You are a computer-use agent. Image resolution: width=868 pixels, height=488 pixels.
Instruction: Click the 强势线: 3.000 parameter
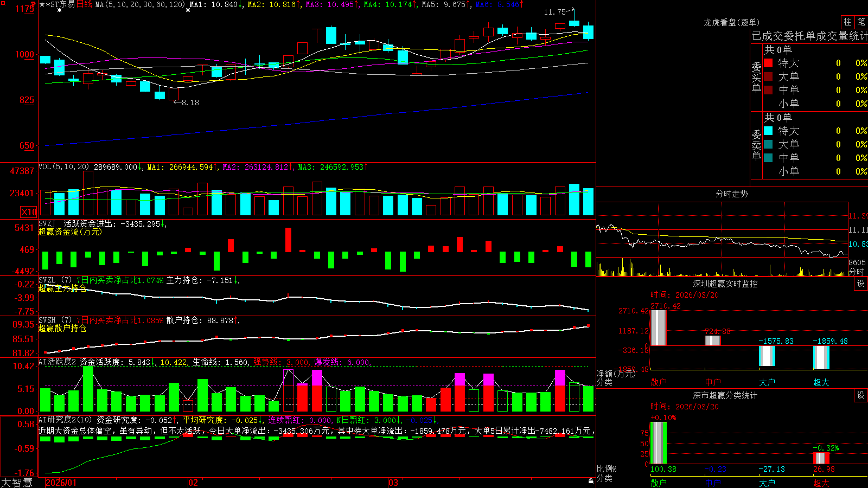coord(282,362)
